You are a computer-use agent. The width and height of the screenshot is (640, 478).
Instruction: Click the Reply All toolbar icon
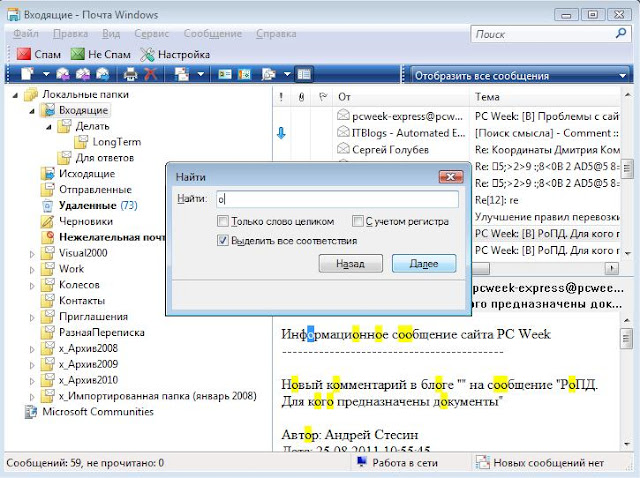coord(83,74)
